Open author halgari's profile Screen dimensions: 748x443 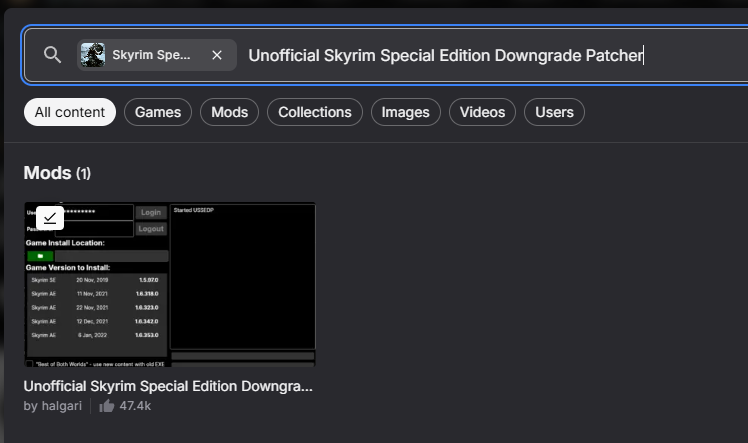62,406
